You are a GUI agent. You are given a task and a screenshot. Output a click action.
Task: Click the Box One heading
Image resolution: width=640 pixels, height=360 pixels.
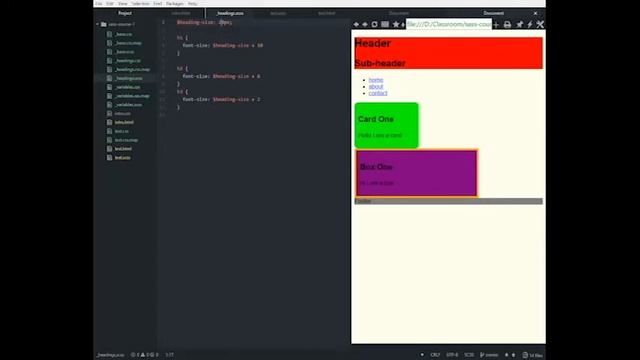pos(376,167)
